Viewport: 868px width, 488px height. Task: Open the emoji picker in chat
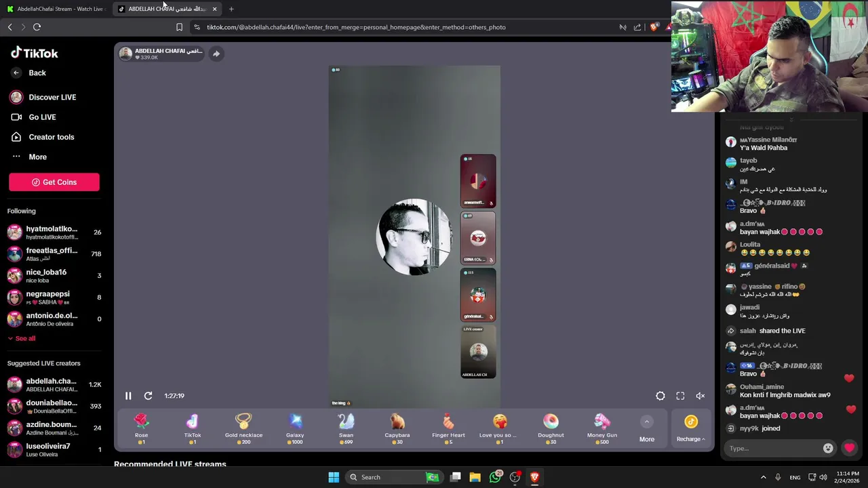point(828,448)
